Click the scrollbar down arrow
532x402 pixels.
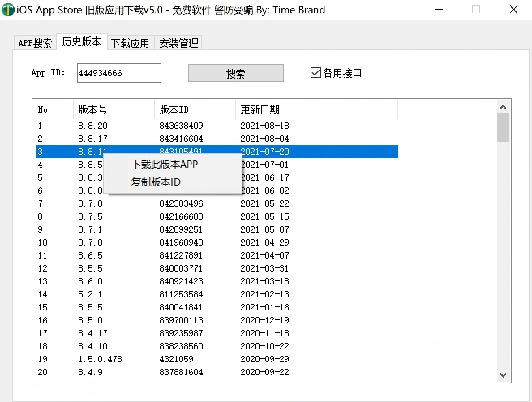(x=503, y=375)
